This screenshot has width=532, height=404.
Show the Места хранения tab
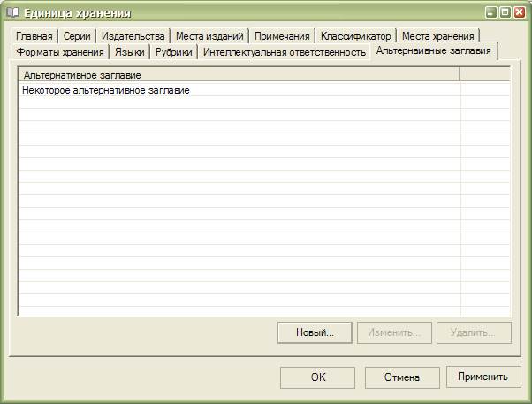click(x=438, y=36)
